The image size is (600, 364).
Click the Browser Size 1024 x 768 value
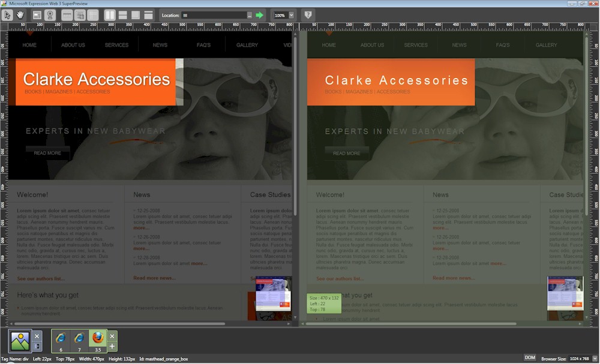pyautogui.click(x=580, y=359)
